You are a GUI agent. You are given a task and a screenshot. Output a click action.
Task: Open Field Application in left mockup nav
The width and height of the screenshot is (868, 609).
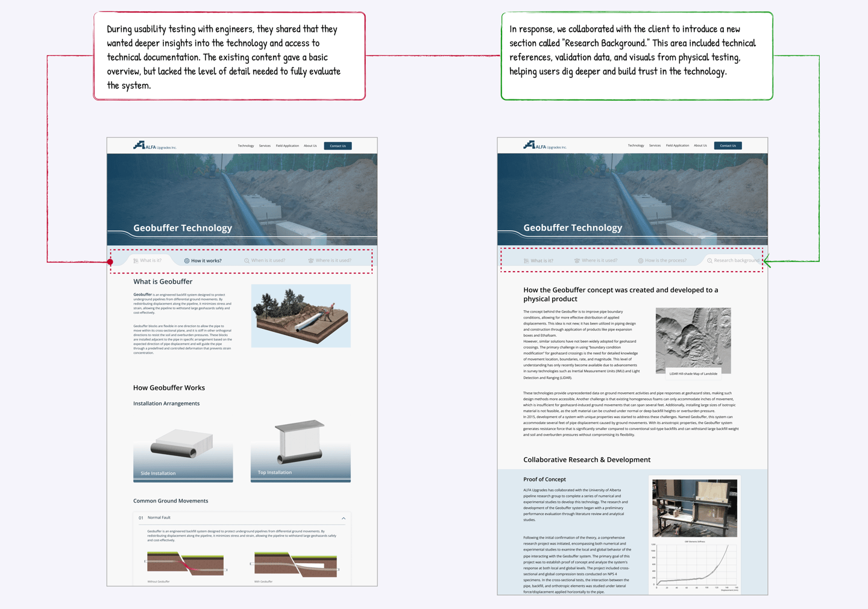point(288,146)
